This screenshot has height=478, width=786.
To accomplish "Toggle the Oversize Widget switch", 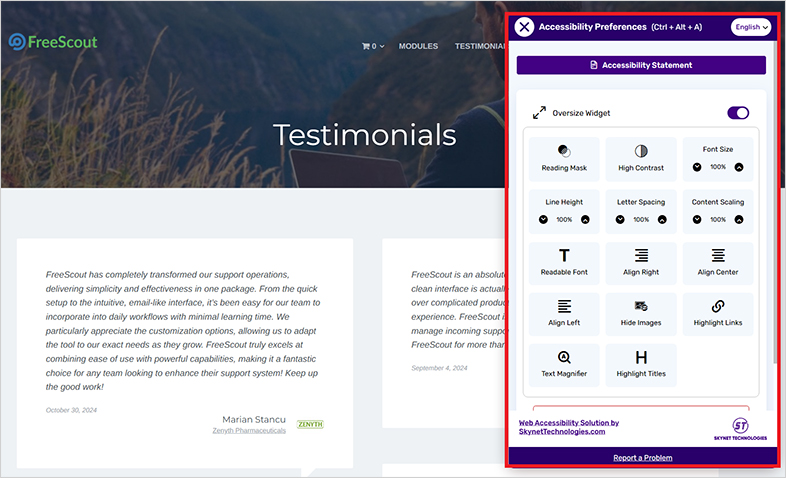I will coord(738,113).
